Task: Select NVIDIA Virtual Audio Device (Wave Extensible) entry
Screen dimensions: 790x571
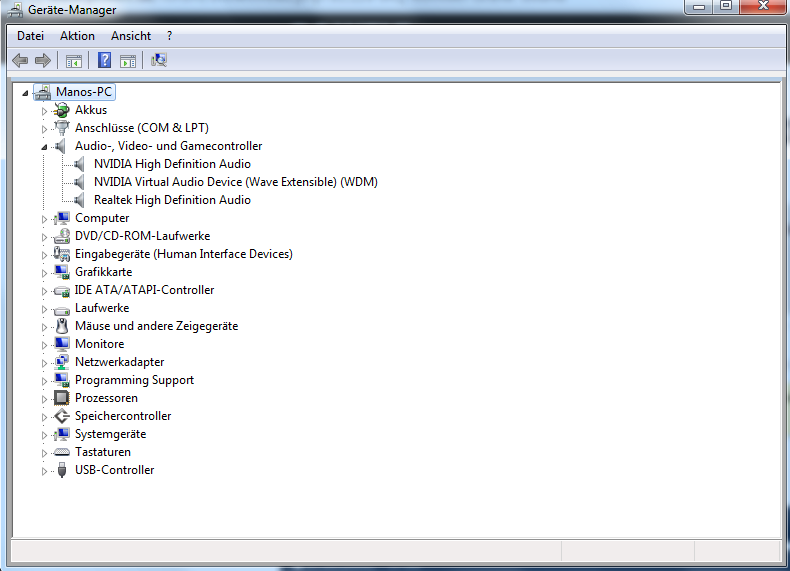Action: pyautogui.click(x=236, y=182)
